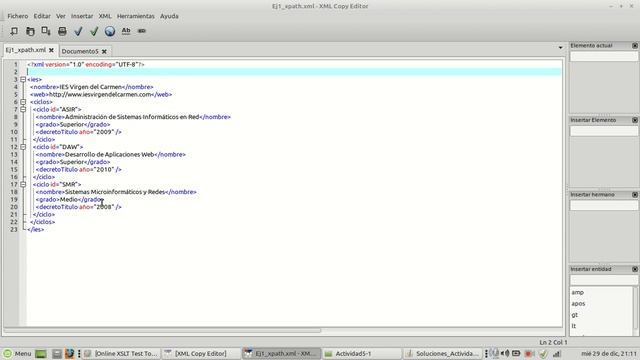Open the XML menu
The width and height of the screenshot is (640, 360).
[x=105, y=16]
